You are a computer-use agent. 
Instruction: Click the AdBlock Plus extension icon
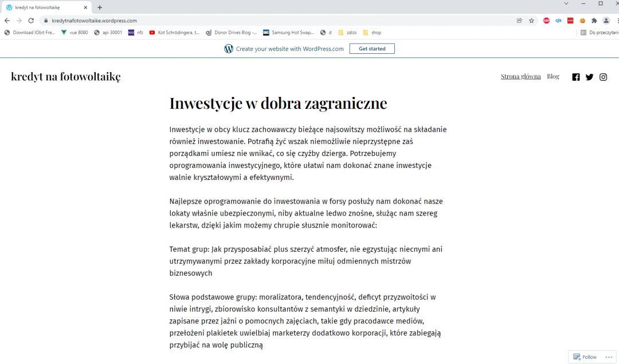[546, 21]
